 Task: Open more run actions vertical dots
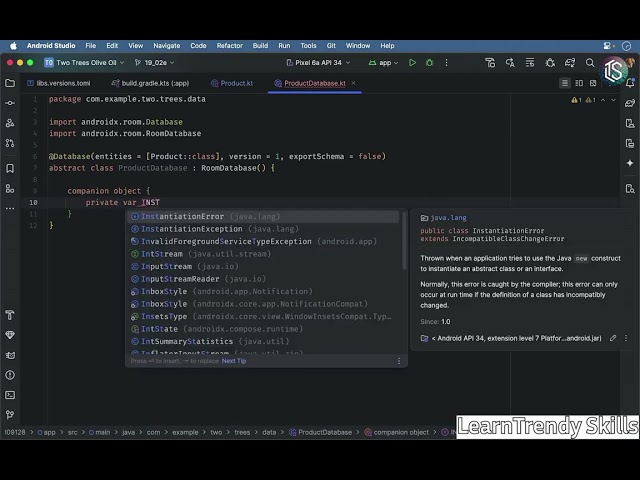(446, 62)
